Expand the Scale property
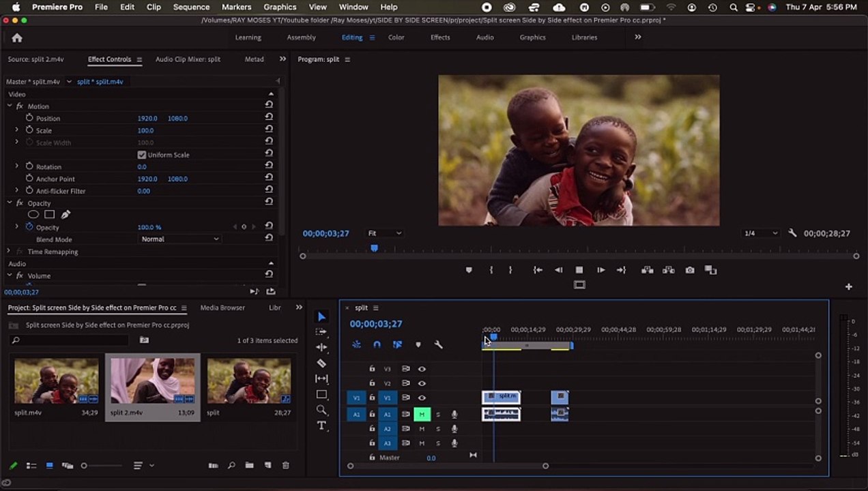 (16, 130)
